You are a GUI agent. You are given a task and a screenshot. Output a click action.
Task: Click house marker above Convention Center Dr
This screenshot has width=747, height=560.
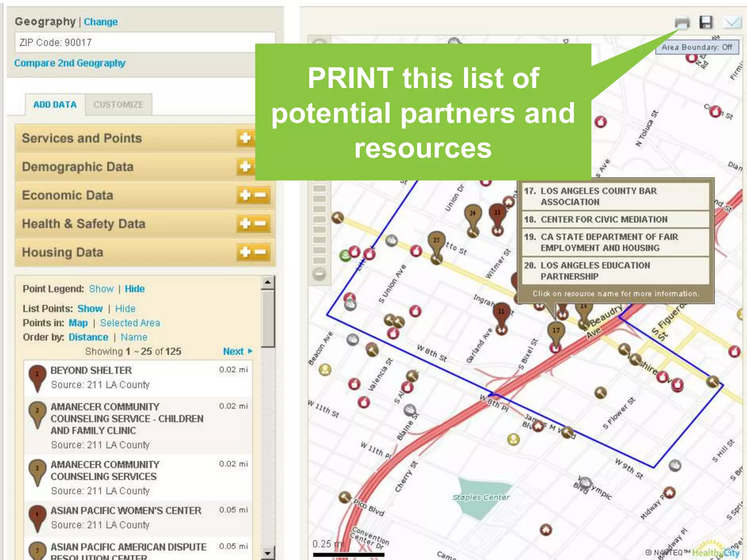(x=546, y=529)
